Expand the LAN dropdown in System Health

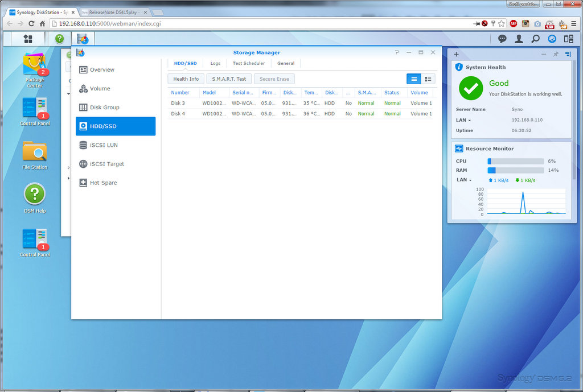[x=463, y=120]
